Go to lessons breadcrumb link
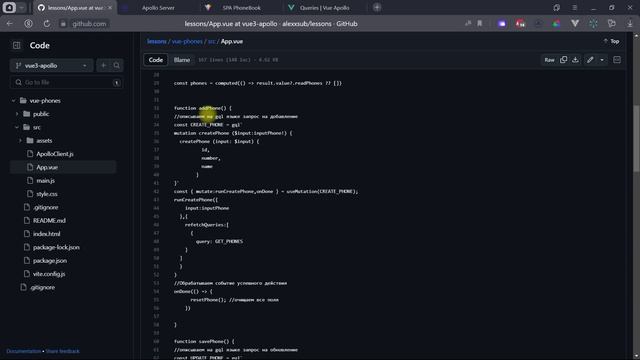The height and width of the screenshot is (360, 640). [157, 41]
